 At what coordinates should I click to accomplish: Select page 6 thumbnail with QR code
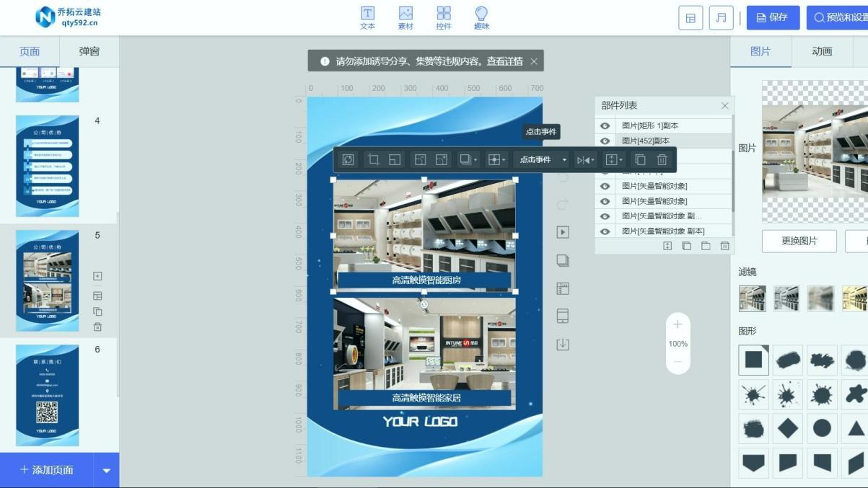click(x=47, y=395)
